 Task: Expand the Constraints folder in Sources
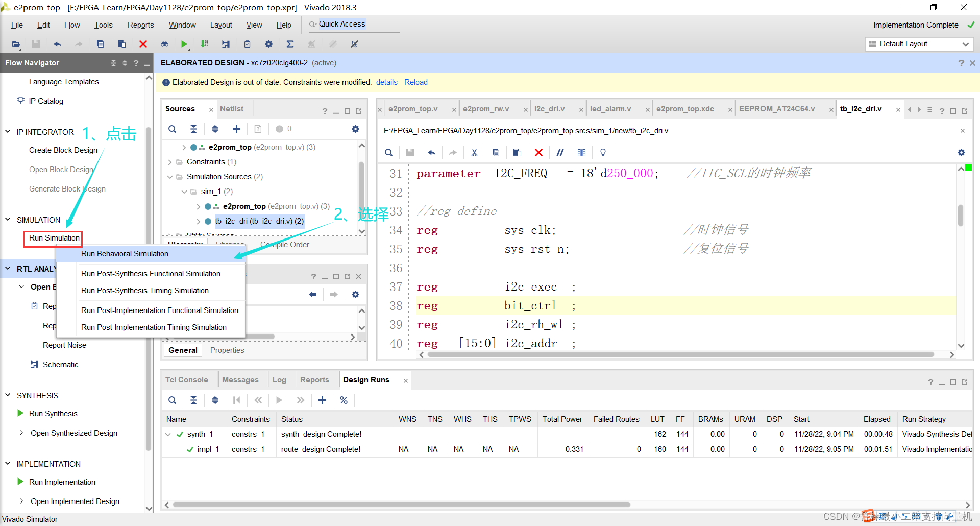[x=170, y=162]
